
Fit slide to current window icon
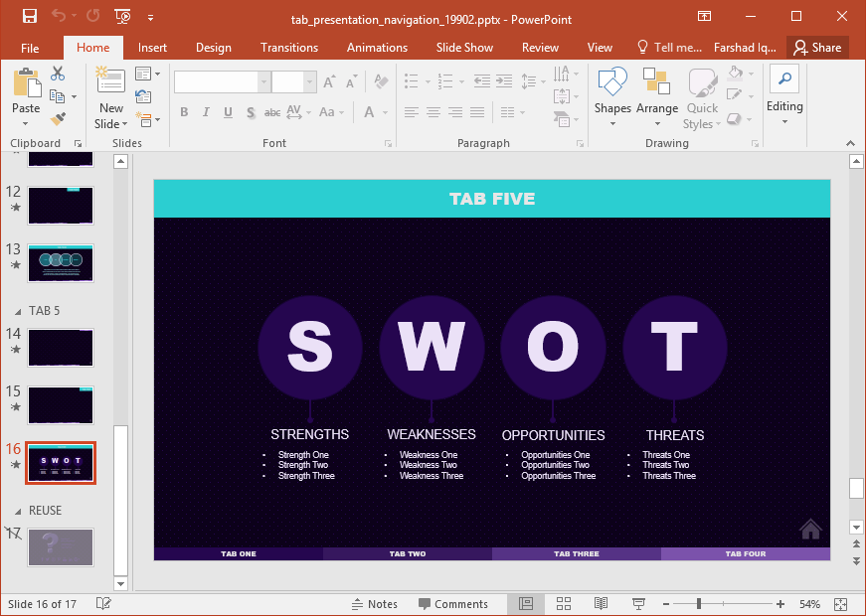point(840,604)
